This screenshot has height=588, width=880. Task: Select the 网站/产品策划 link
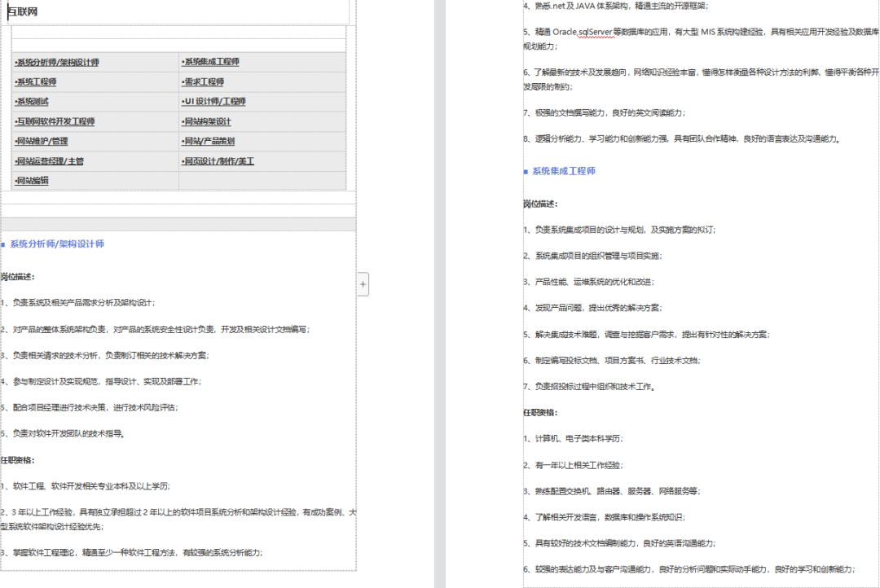208,142
